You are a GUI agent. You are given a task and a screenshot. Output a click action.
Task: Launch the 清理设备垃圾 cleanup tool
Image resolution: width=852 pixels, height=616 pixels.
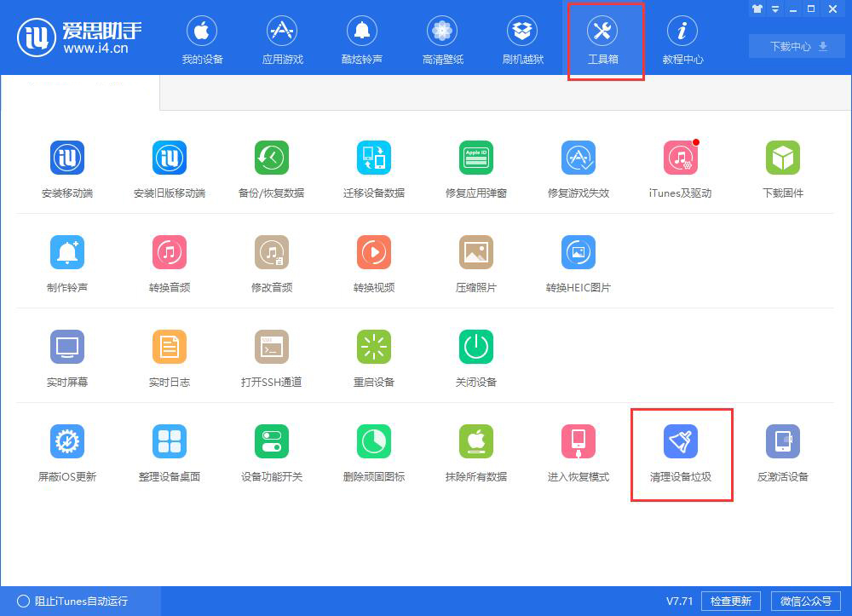click(680, 451)
